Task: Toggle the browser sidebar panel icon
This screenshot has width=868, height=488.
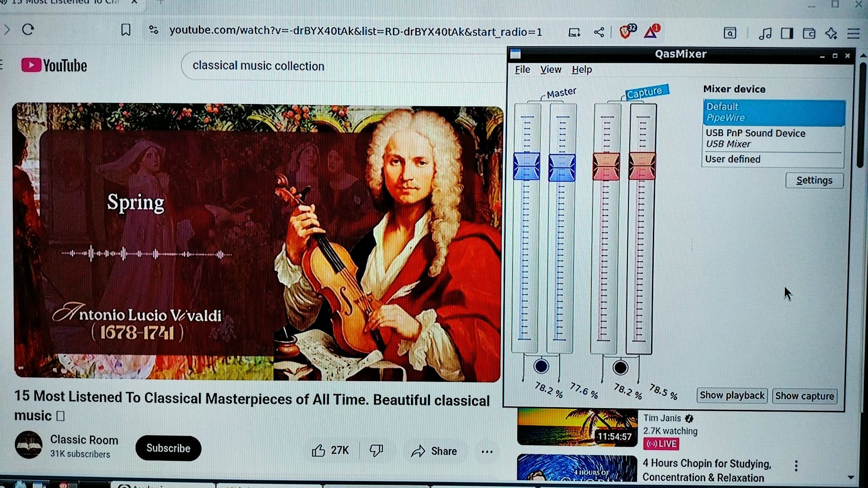Action: click(787, 33)
